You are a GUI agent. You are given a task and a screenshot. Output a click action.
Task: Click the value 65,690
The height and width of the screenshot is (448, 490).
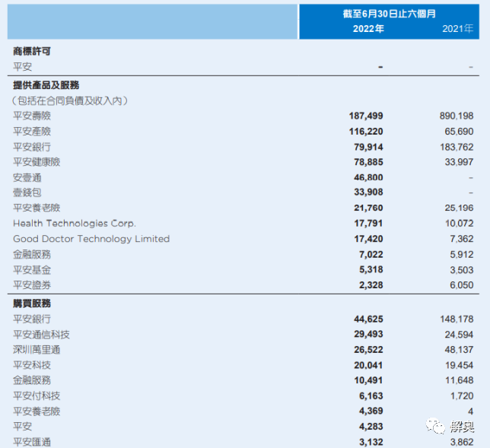459,132
